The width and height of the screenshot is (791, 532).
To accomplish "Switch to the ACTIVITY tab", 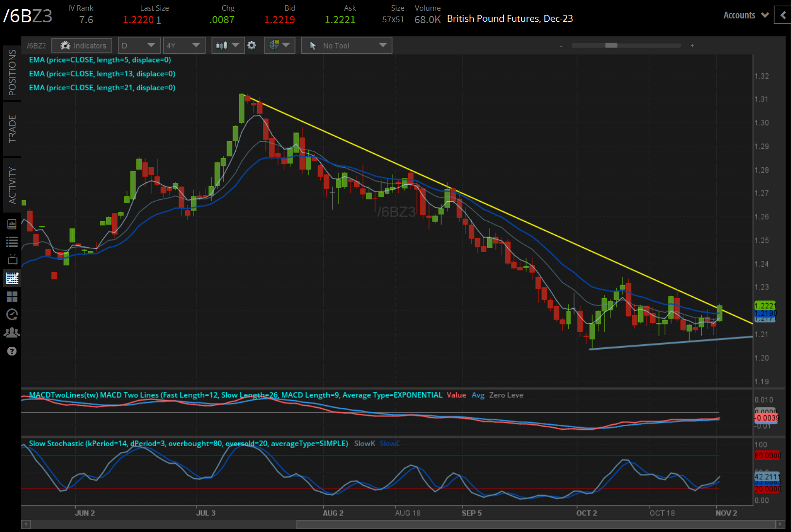I will coord(12,185).
